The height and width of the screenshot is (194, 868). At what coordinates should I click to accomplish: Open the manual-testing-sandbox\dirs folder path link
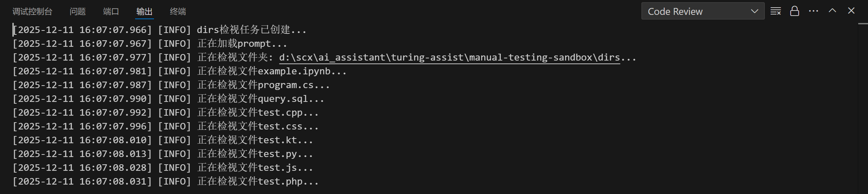tap(449, 58)
